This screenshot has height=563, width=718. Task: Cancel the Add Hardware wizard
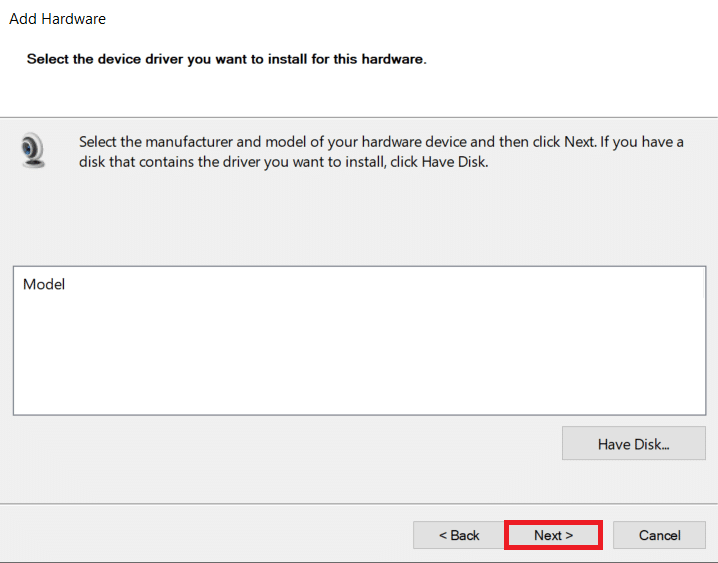pos(659,535)
